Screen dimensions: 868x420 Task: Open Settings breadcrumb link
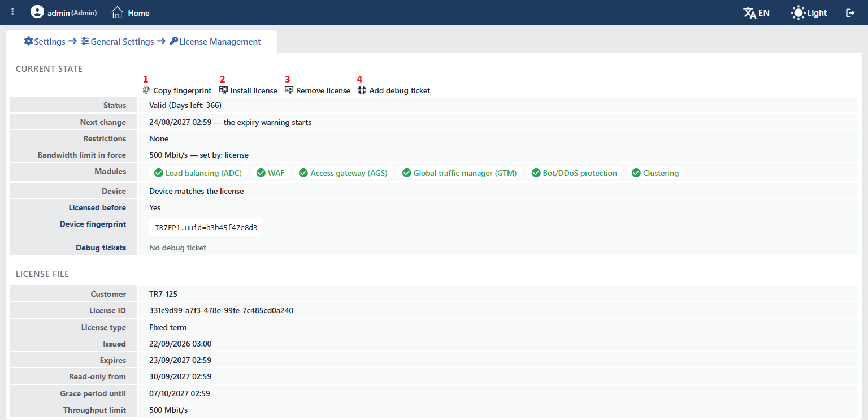tap(50, 42)
